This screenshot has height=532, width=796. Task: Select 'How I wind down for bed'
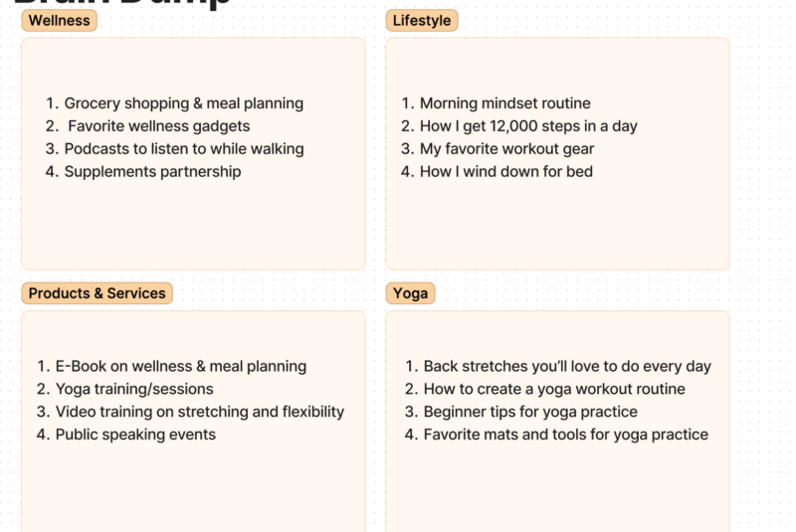(506, 171)
